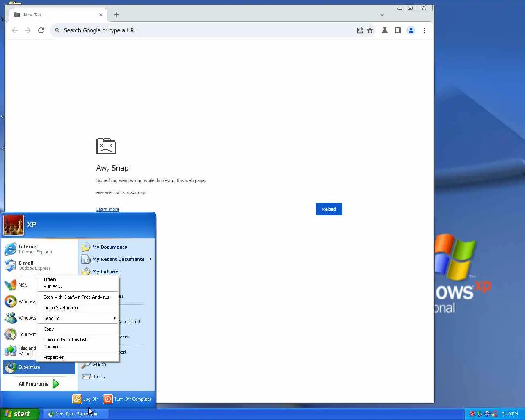Expand All Programs green arrow
Image resolution: width=525 pixels, height=420 pixels.
point(56,384)
